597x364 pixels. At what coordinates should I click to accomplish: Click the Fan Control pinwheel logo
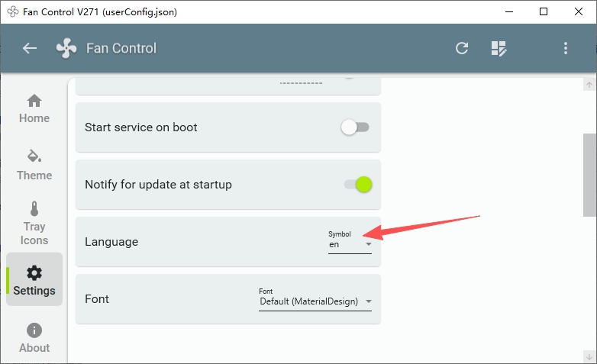coord(66,48)
